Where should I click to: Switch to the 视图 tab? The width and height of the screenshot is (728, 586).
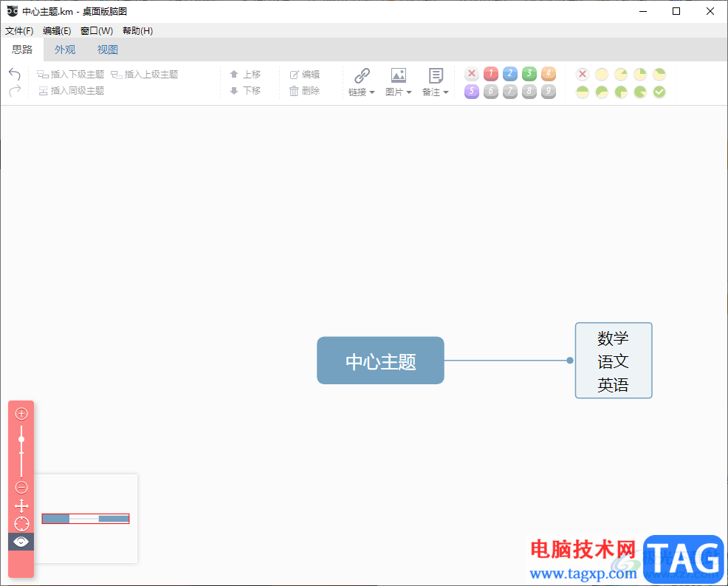coord(108,50)
